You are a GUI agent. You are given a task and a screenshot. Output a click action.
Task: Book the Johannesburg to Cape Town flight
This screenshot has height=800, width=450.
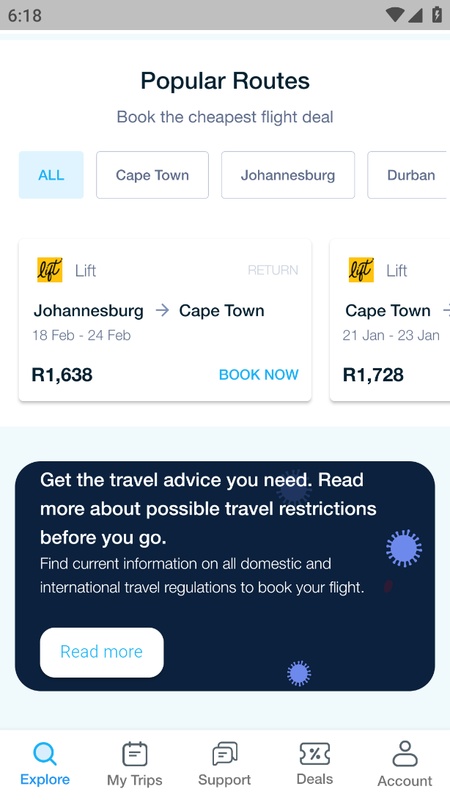click(259, 374)
